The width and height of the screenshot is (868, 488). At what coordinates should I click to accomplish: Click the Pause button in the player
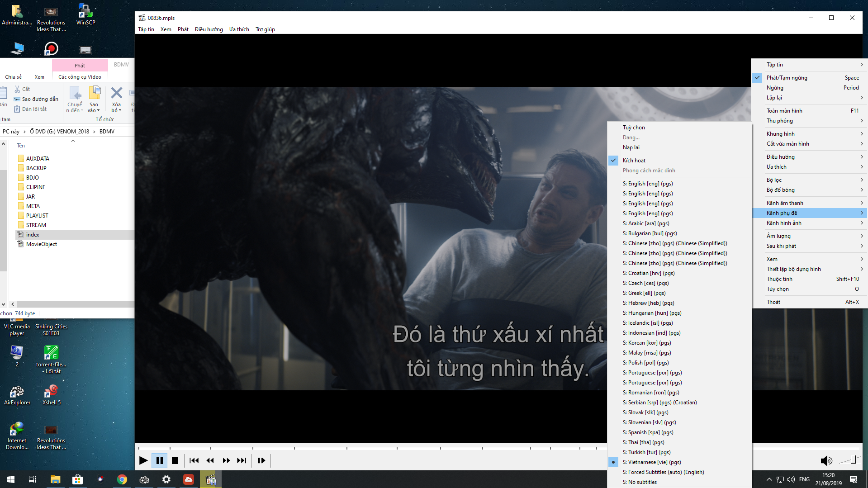pyautogui.click(x=160, y=460)
